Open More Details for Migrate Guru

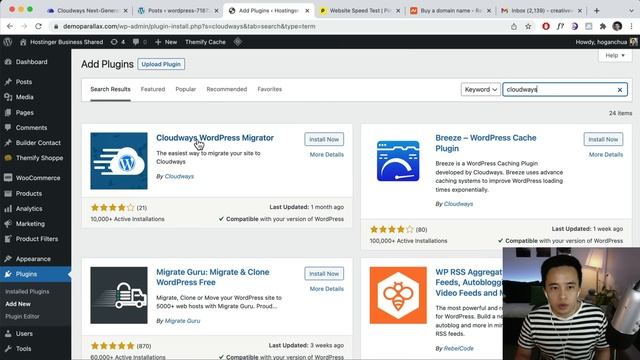pos(327,289)
